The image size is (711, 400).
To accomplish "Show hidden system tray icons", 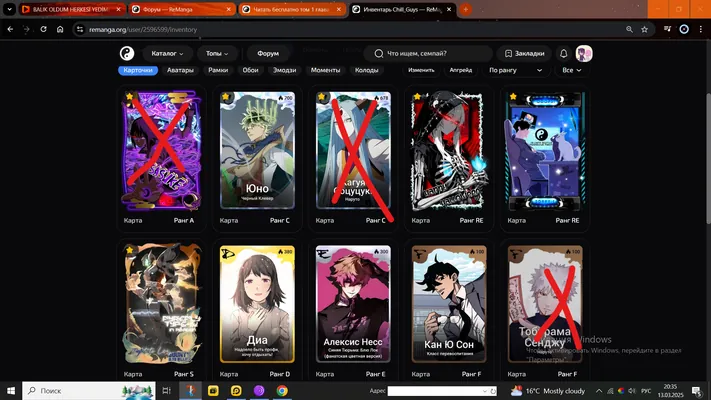I will click(599, 391).
